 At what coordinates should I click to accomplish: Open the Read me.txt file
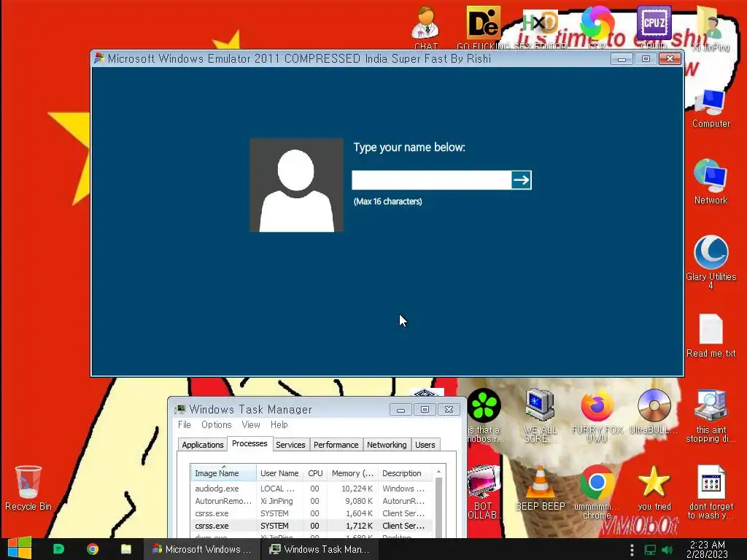711,335
